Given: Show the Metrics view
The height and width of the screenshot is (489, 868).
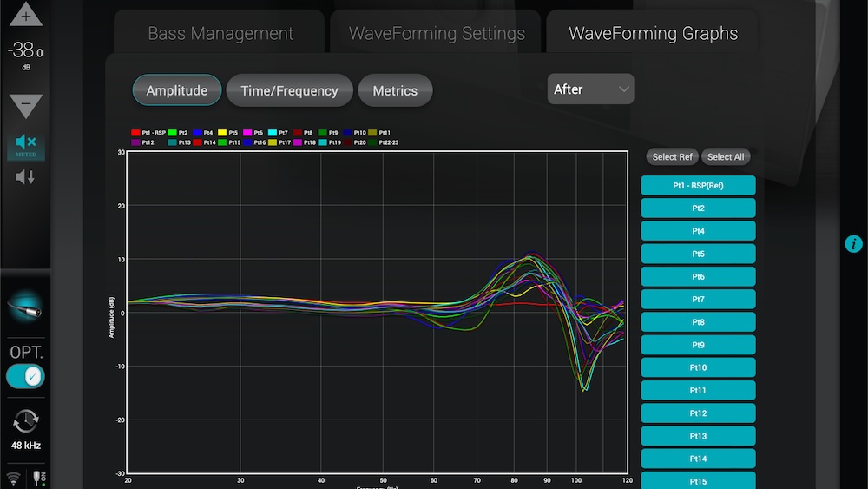Looking at the screenshot, I should tap(395, 90).
